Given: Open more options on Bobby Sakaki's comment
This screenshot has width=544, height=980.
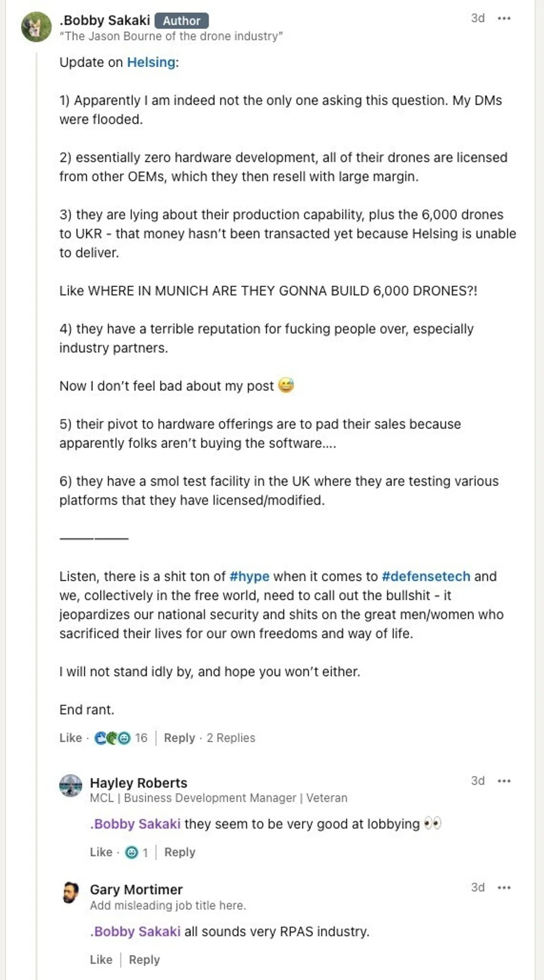Looking at the screenshot, I should (504, 19).
